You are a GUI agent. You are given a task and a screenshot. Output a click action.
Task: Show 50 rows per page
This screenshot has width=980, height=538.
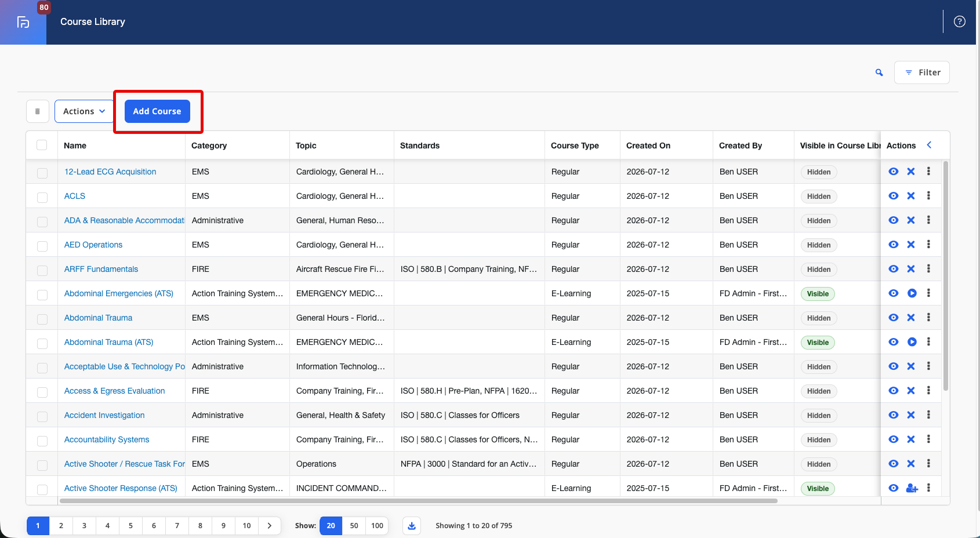[354, 526]
